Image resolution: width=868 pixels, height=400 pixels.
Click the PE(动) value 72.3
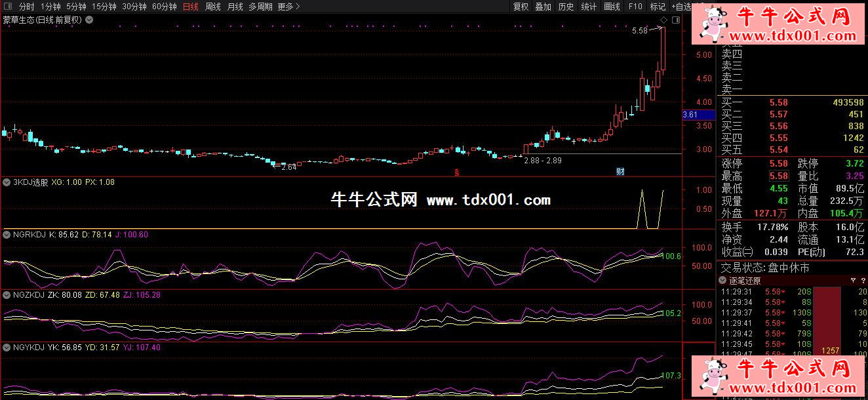(855, 252)
